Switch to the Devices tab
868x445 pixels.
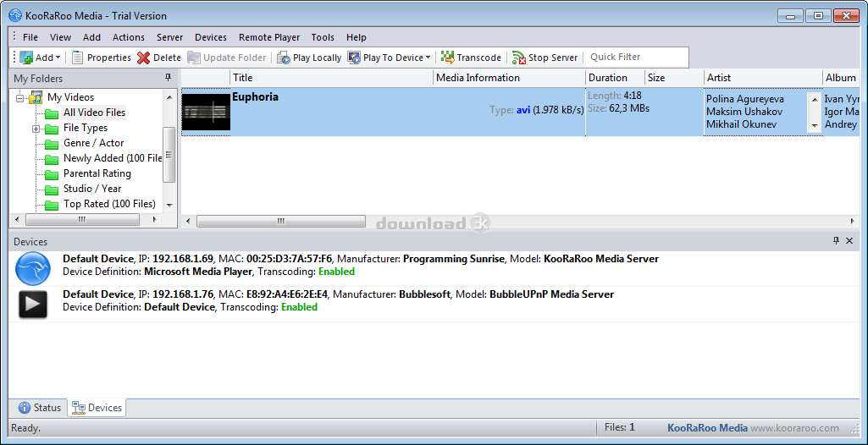pos(97,408)
